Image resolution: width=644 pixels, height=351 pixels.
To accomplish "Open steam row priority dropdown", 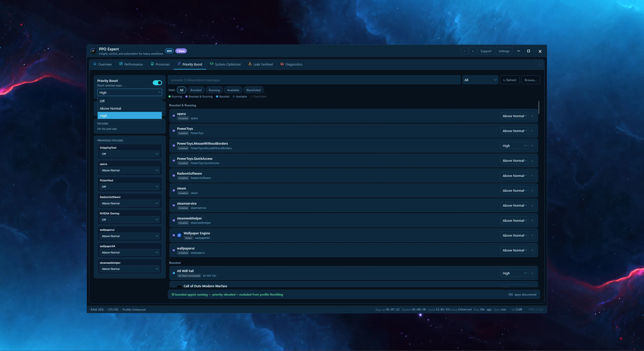I will coord(514,190).
